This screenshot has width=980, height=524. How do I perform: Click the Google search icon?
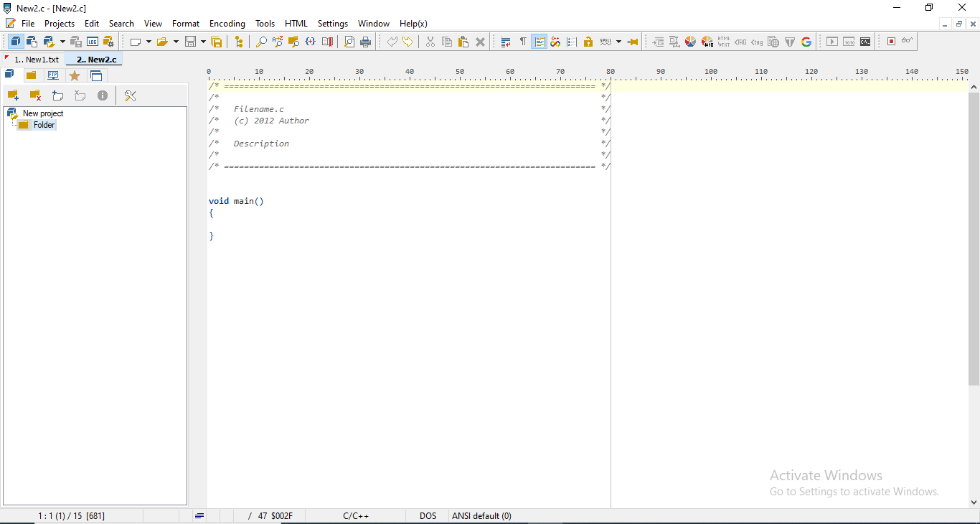tap(806, 42)
